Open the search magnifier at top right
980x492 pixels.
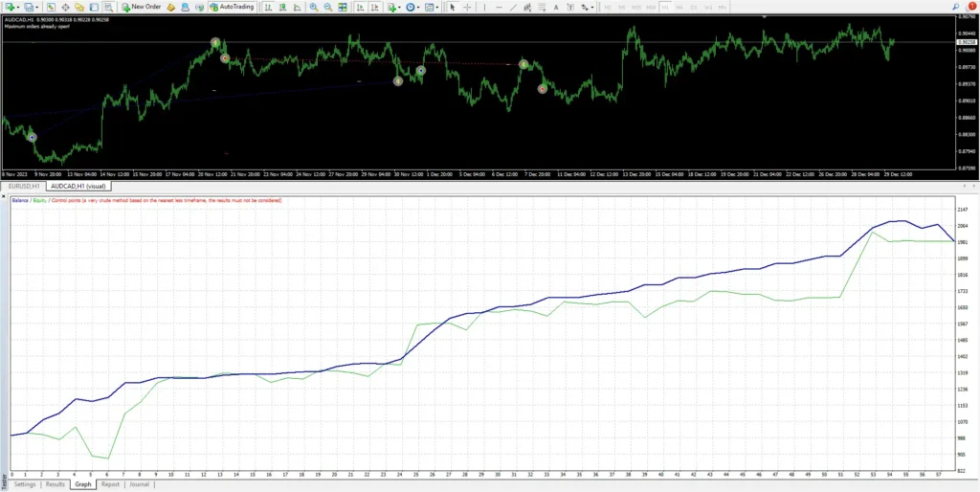[x=956, y=7]
